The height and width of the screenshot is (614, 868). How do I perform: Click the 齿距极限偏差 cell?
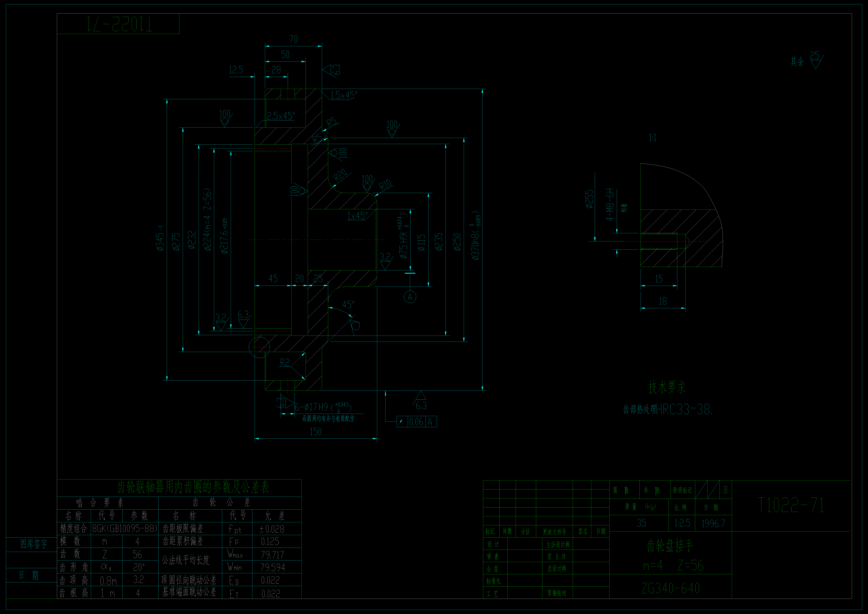pos(183,528)
